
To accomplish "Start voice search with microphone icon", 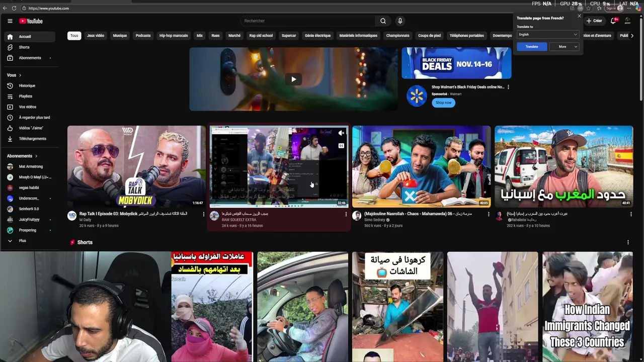I will click(400, 21).
